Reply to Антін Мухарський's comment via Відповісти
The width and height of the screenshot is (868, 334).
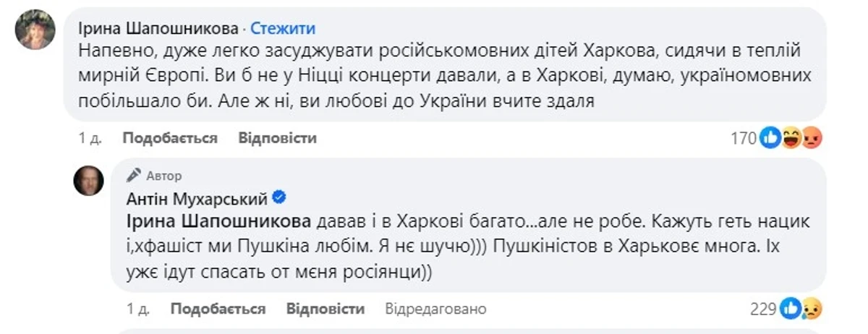click(325, 309)
